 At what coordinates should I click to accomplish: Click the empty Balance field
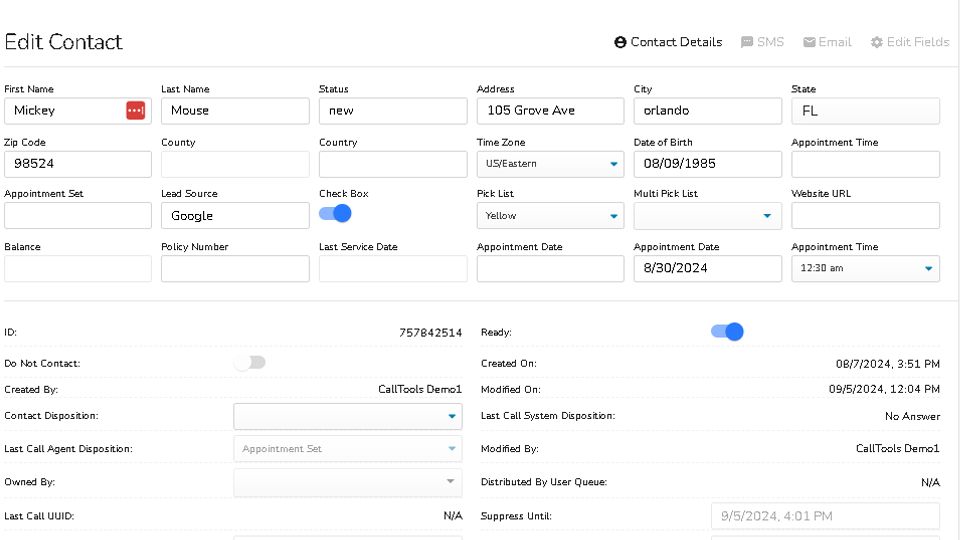click(77, 269)
